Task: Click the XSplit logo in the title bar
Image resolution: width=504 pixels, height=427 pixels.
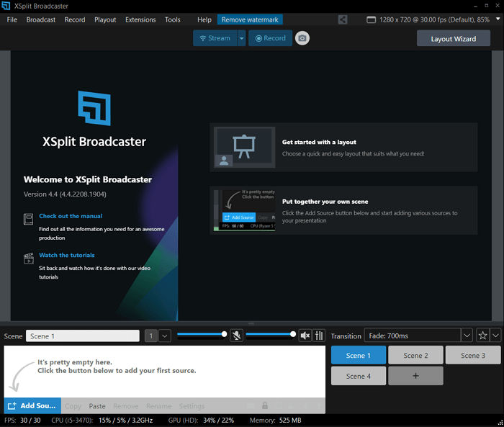Action: tap(6, 6)
